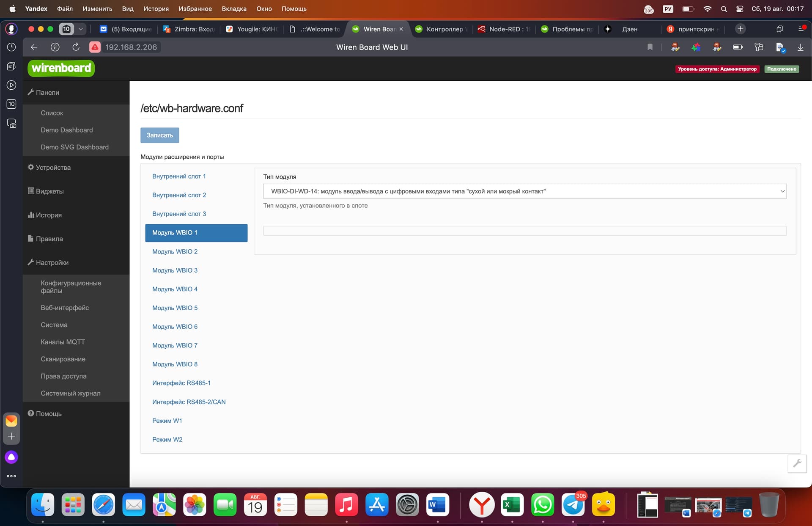Image resolution: width=812 pixels, height=526 pixels.
Task: Open Demo Dashboard link
Action: [x=67, y=130]
